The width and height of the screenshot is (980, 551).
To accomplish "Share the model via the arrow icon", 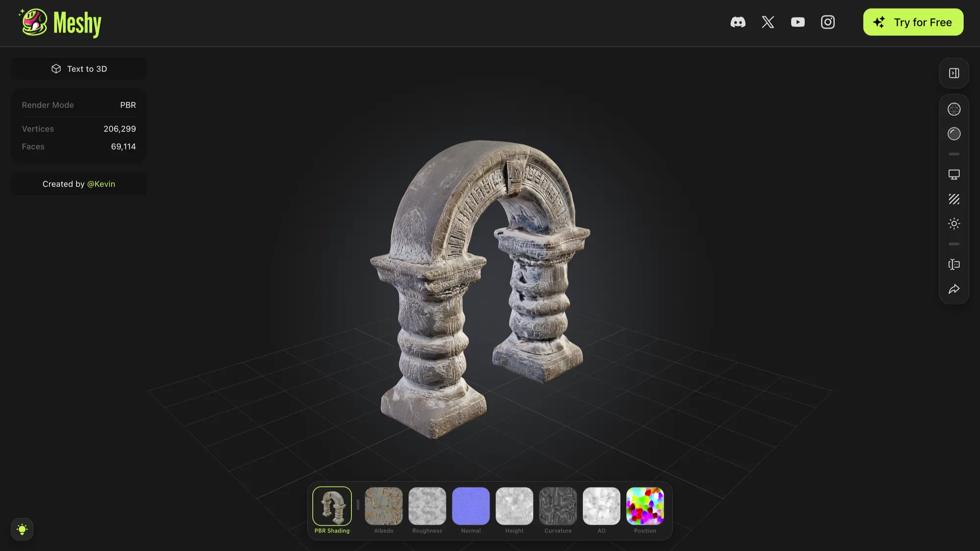I will tap(954, 289).
